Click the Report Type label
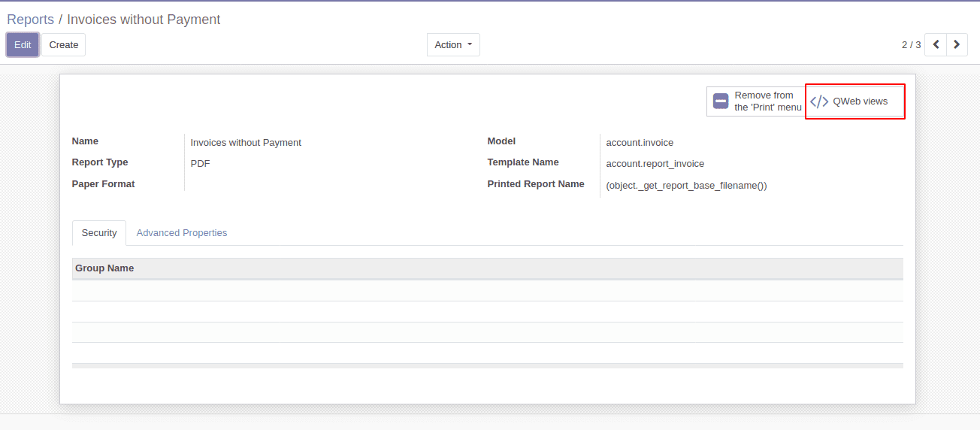The image size is (980, 430). (x=100, y=162)
